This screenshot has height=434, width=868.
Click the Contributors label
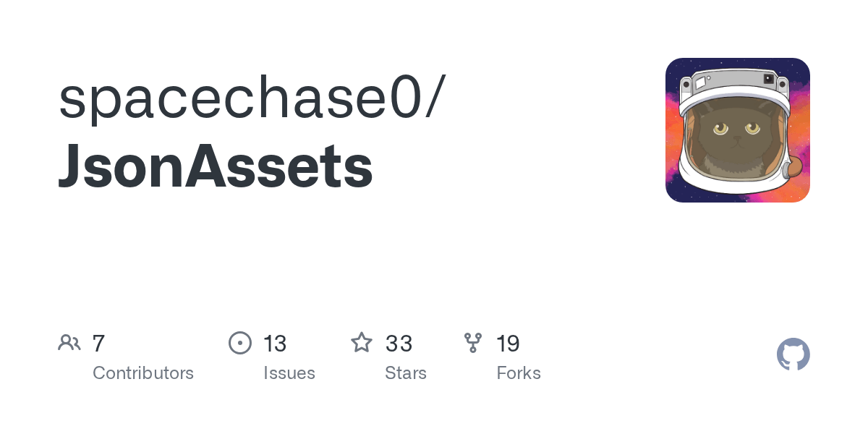pos(143,373)
